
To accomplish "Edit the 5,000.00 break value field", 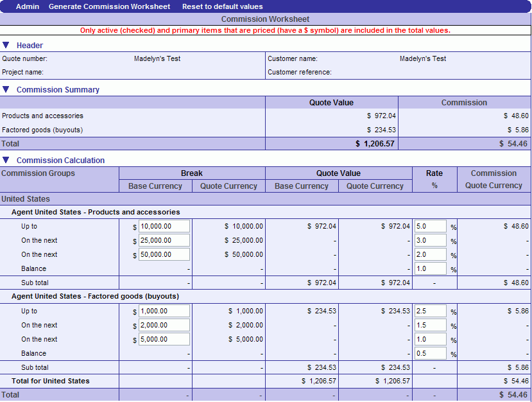I will (164, 339).
